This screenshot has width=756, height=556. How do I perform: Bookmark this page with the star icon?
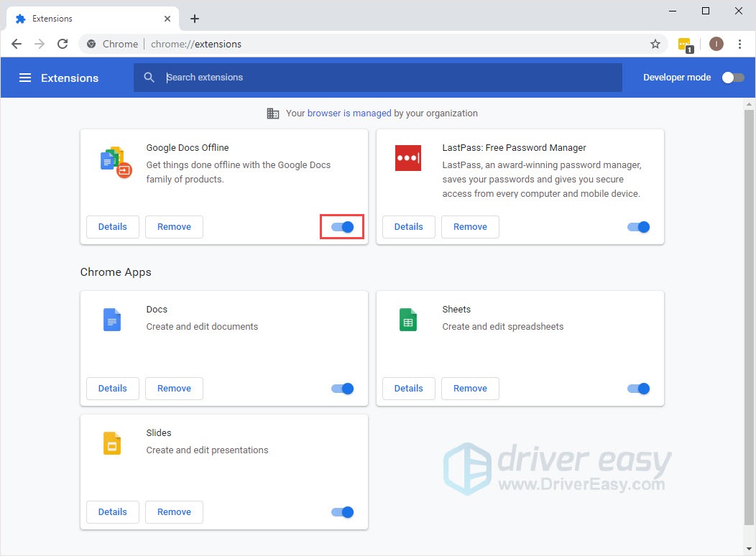655,44
